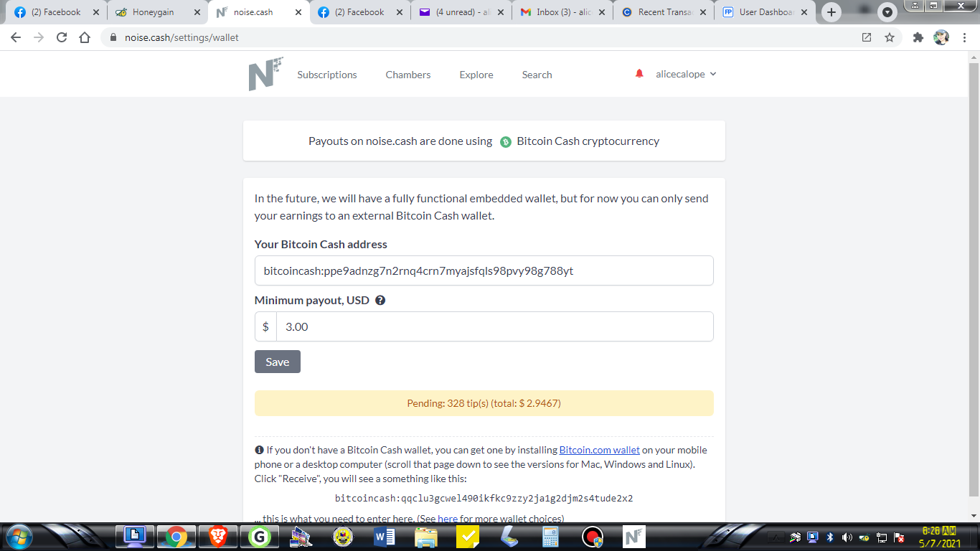
Task: Click the Save button
Action: (x=278, y=362)
